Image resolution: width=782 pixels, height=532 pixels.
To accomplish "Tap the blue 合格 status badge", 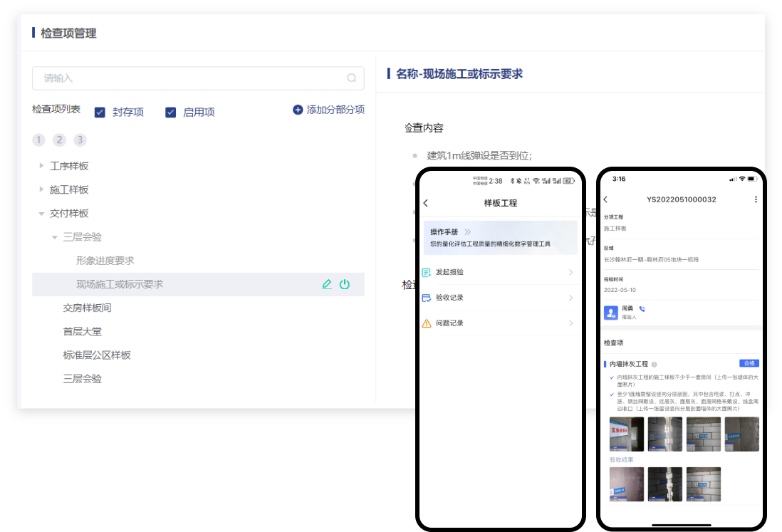I will pos(749,363).
